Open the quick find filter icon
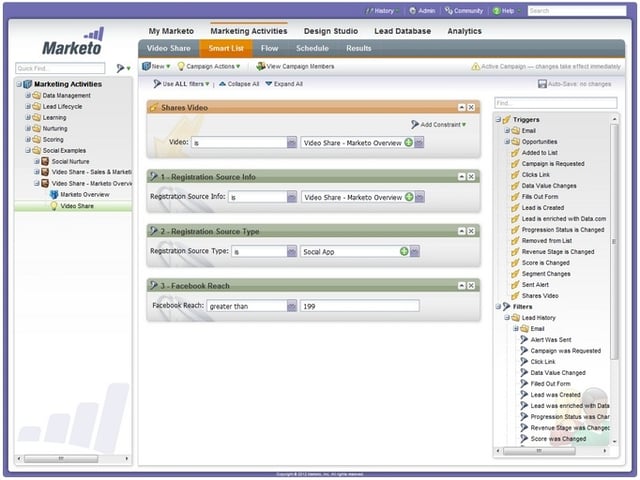Image resolution: width=640 pixels, height=480 pixels. coord(122,68)
